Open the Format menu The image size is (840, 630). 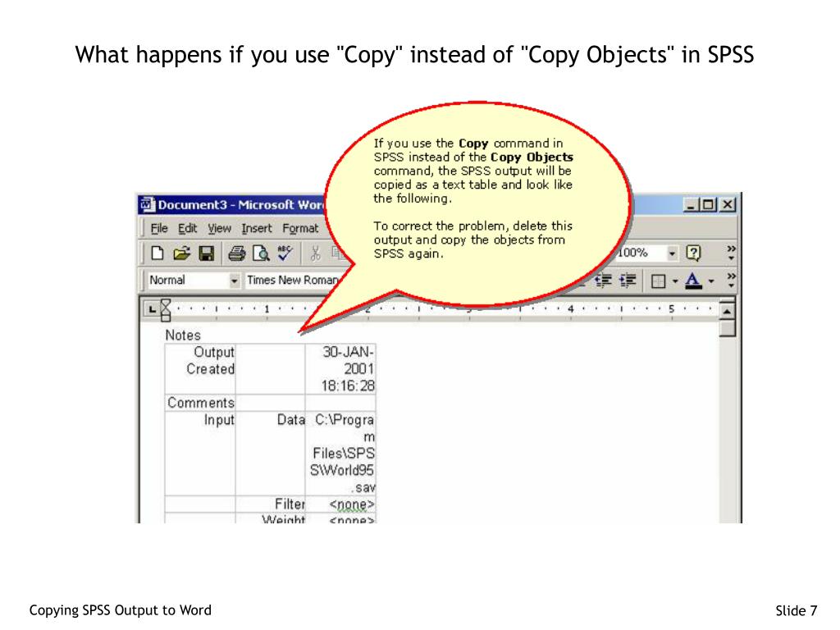pyautogui.click(x=300, y=229)
